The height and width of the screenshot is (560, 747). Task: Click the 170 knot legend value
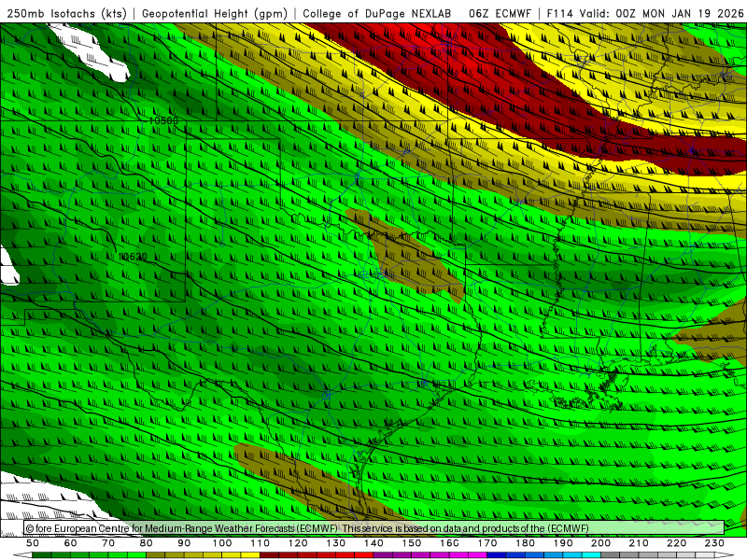pos(487,543)
